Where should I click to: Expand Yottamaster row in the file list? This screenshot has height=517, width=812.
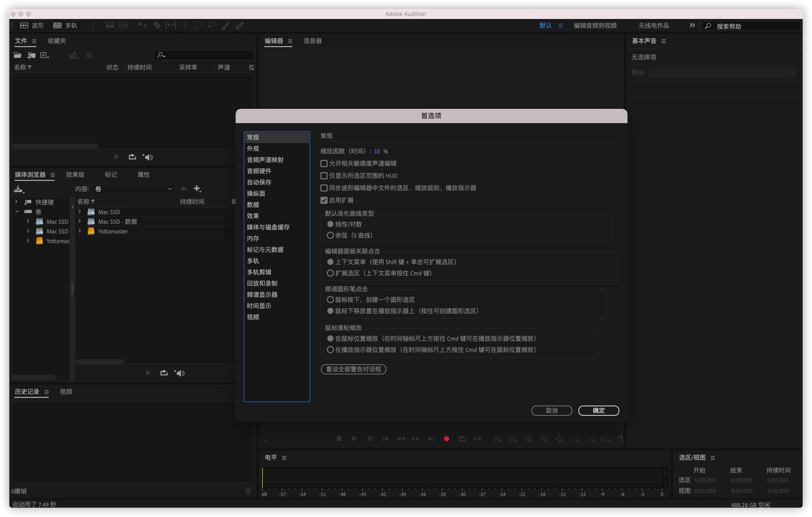80,231
